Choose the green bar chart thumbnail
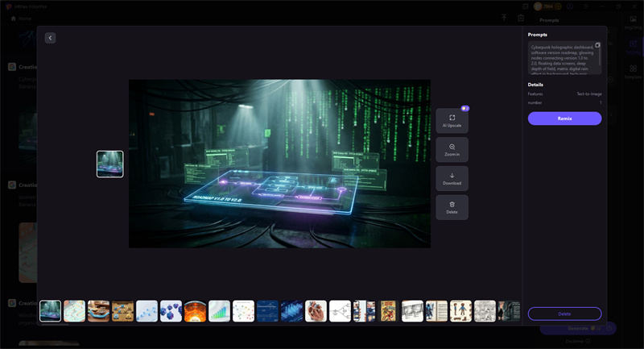The height and width of the screenshot is (349, 644). point(220,311)
